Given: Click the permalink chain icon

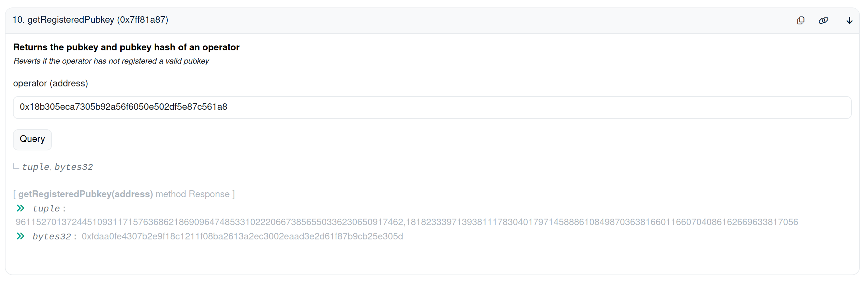Looking at the screenshot, I should coord(823,20).
